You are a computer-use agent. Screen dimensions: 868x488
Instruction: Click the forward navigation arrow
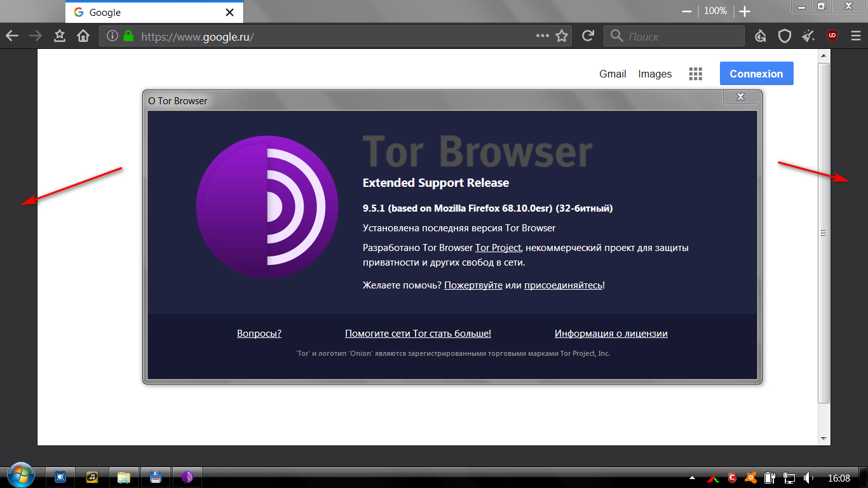point(36,36)
